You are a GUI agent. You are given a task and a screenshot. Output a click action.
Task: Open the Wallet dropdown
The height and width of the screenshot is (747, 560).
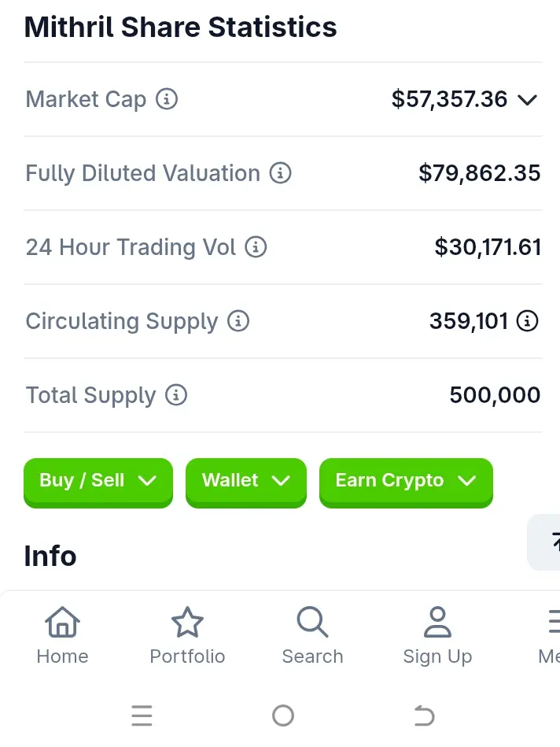(x=245, y=481)
